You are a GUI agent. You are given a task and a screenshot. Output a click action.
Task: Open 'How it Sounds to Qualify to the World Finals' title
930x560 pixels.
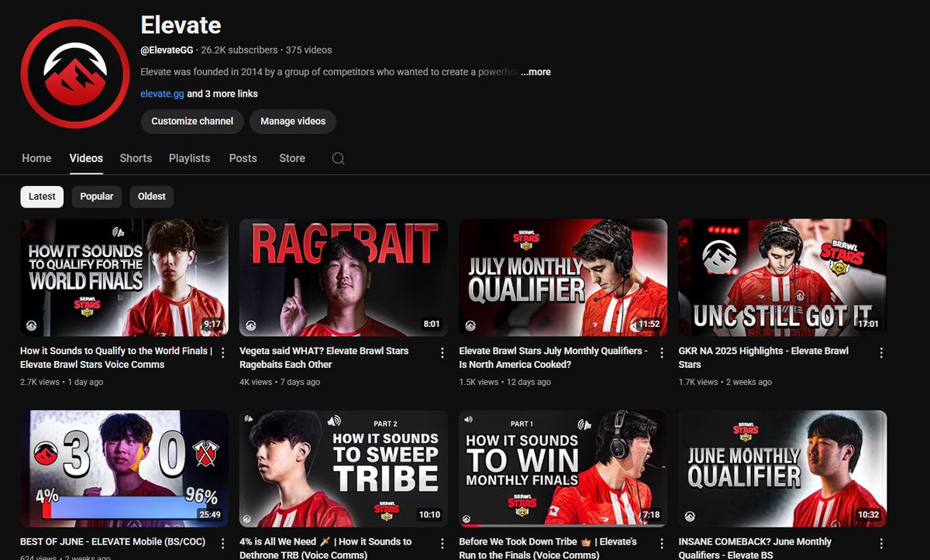click(x=115, y=358)
